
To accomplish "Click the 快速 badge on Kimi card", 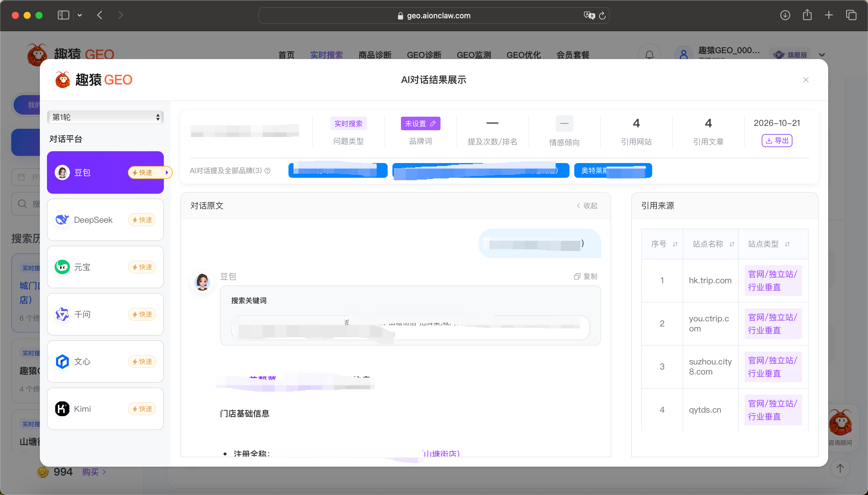I will (142, 409).
